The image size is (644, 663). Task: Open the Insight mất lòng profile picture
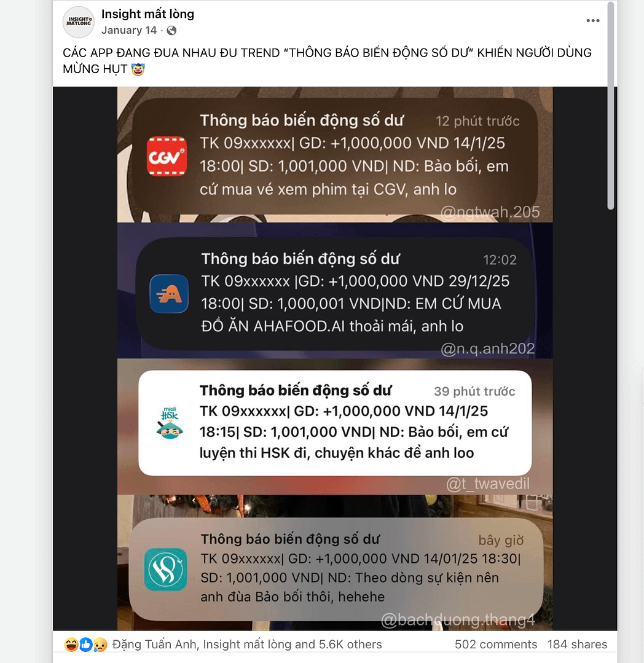(x=78, y=22)
